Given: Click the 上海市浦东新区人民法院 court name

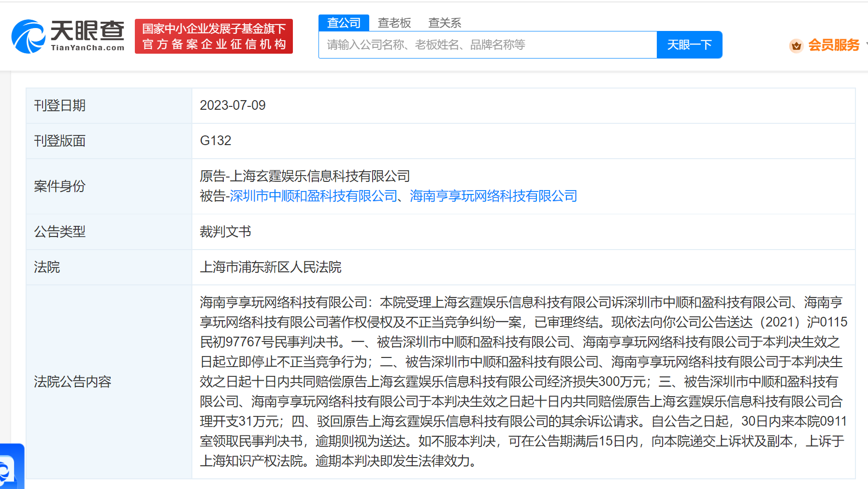Looking at the screenshot, I should (x=270, y=267).
